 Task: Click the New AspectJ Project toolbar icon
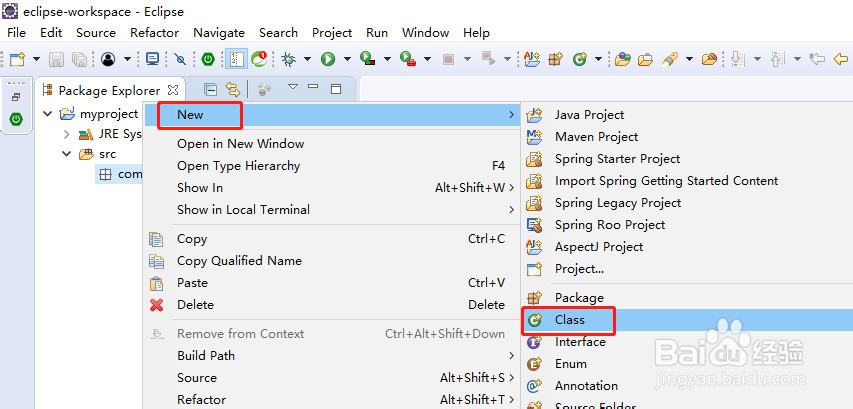pyautogui.click(x=532, y=59)
